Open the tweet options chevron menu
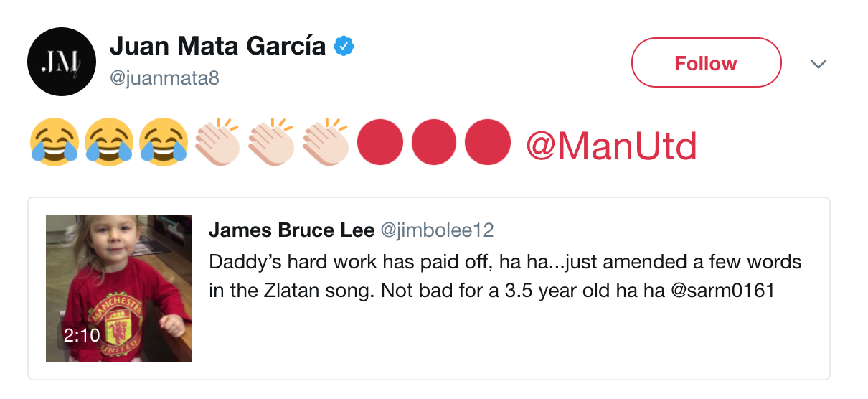 (x=819, y=64)
